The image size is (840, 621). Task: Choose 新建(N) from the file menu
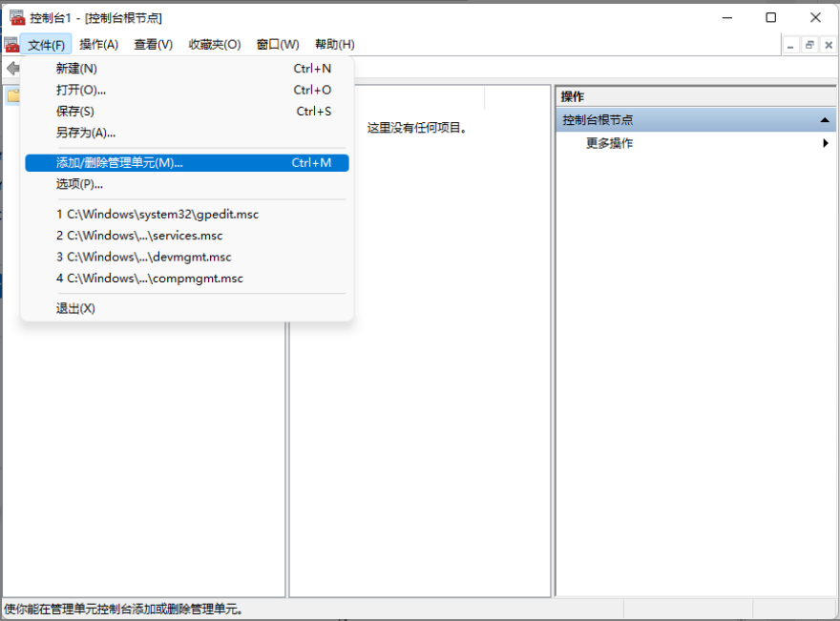pyautogui.click(x=187, y=69)
